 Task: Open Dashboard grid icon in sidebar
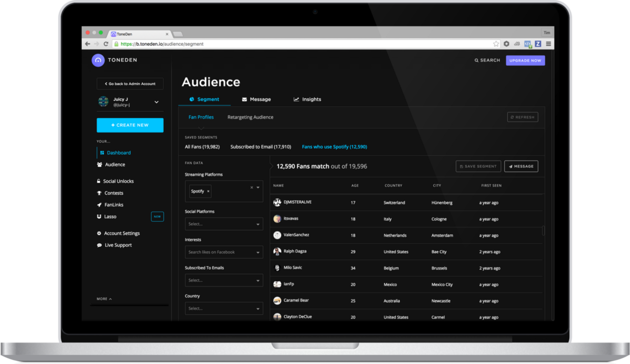coord(102,153)
